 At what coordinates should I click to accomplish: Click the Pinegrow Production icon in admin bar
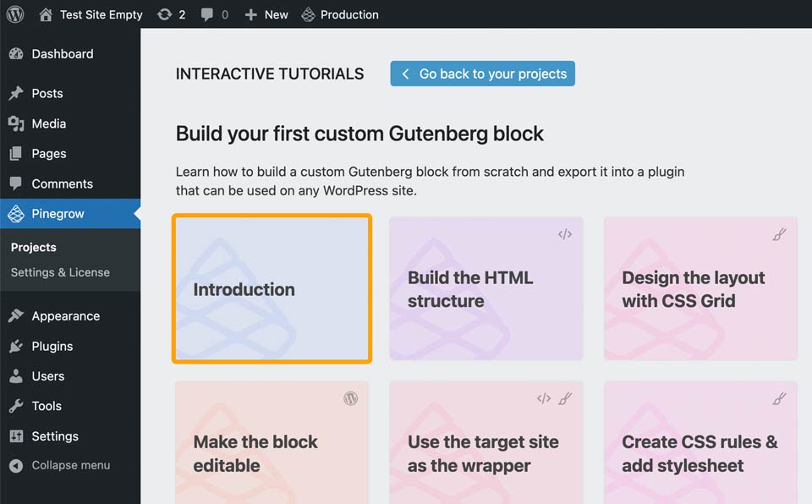coord(309,14)
